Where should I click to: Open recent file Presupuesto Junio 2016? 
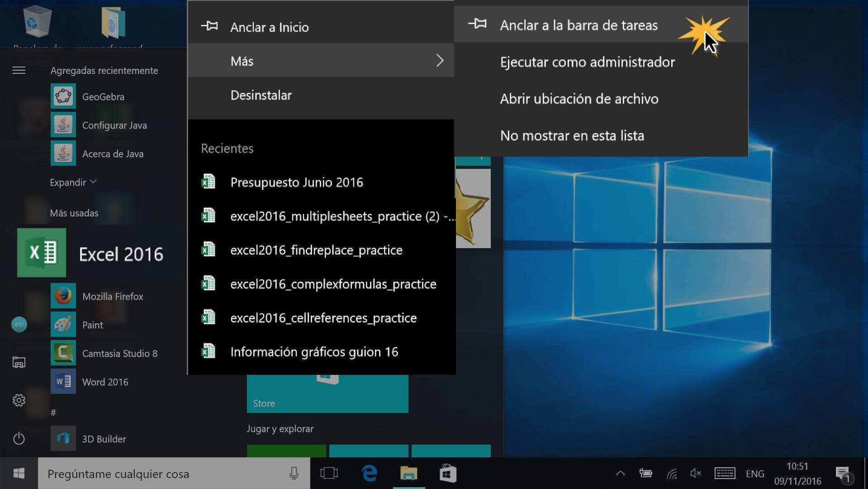point(322,182)
